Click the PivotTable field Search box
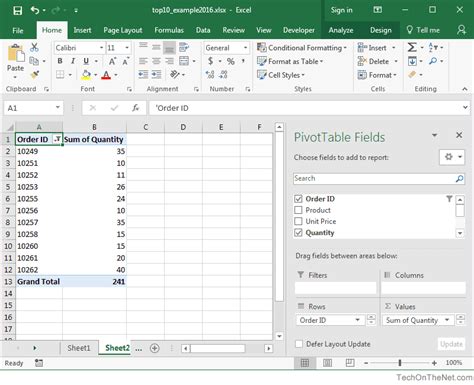The image size is (474, 385). tap(379, 178)
